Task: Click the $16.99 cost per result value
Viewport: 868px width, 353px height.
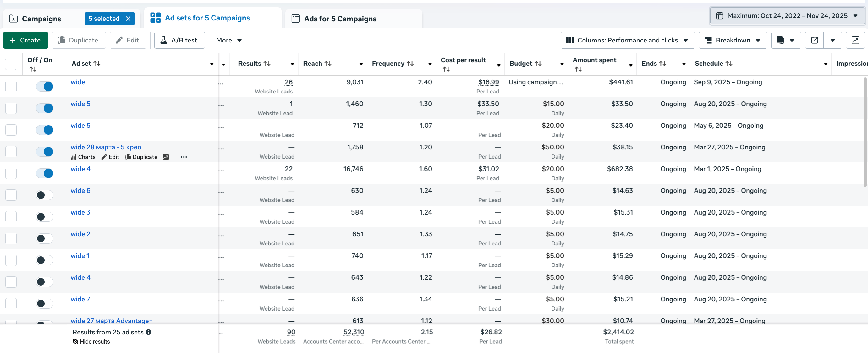Action: [489, 82]
